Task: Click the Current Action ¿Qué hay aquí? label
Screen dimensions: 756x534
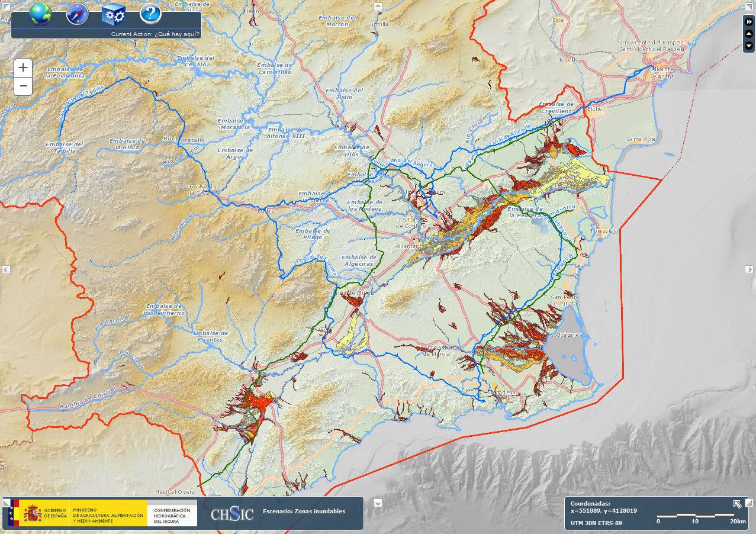Action: pos(156,34)
